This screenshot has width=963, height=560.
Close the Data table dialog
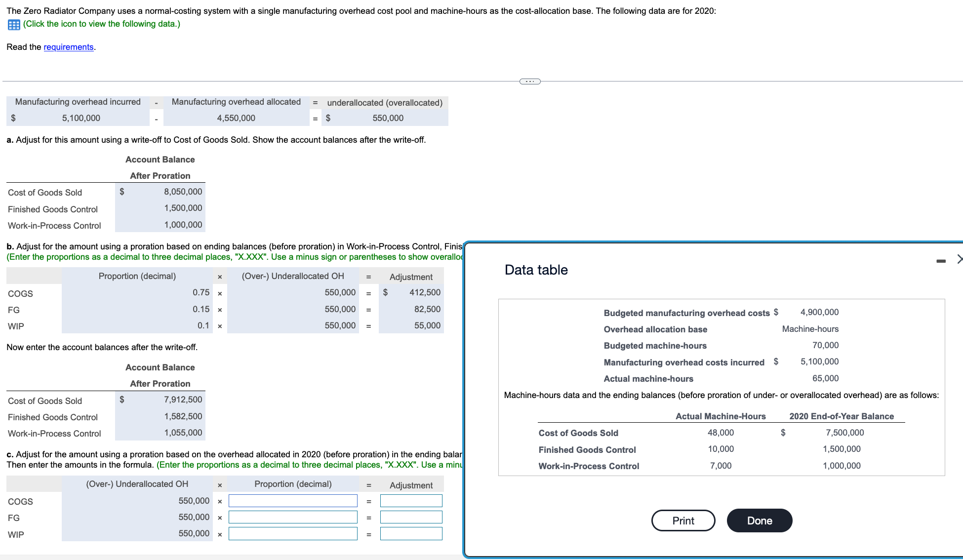(959, 259)
